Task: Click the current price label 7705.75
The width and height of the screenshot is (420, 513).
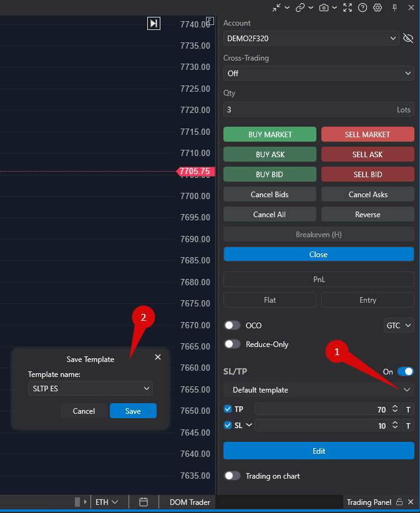Action: (195, 171)
